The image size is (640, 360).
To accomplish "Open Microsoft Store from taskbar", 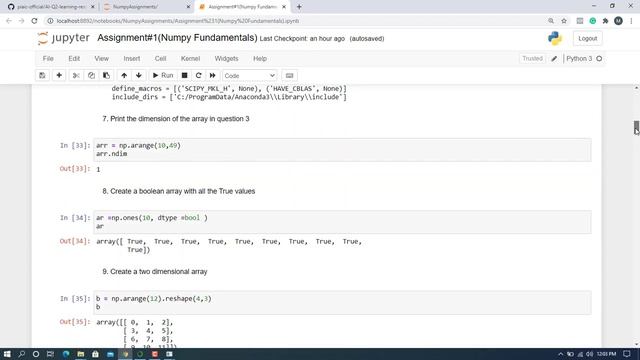I will point(95,354).
